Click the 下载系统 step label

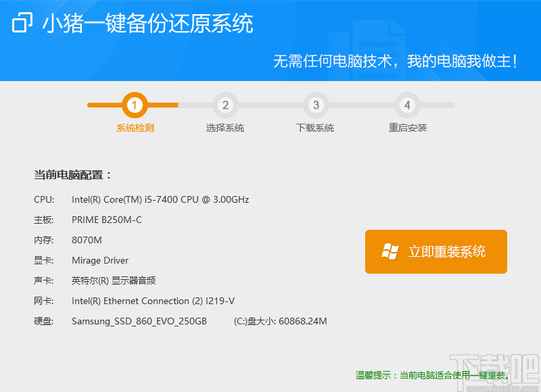(x=315, y=127)
